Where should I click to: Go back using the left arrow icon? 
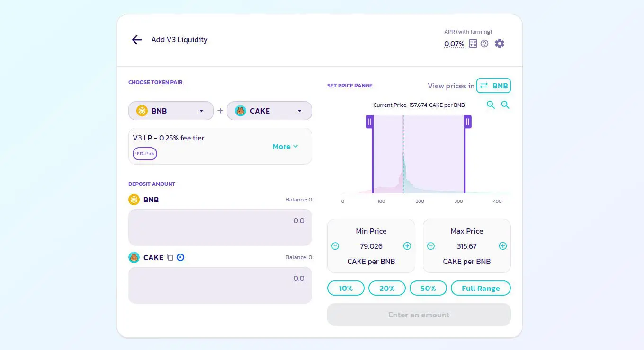[137, 40]
